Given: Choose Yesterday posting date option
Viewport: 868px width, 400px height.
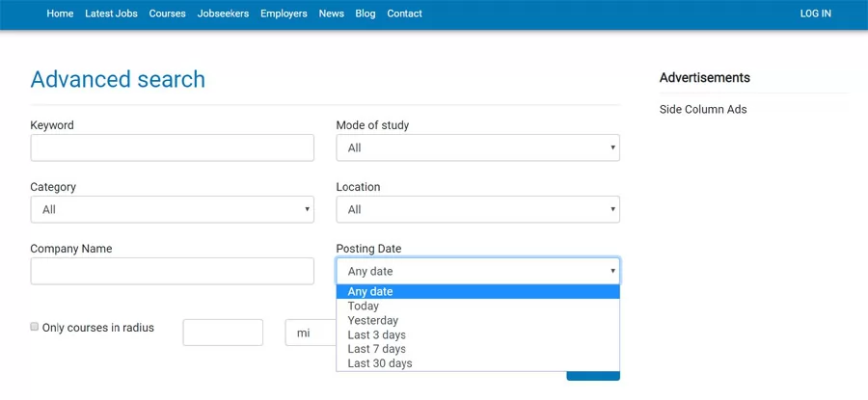Looking at the screenshot, I should (x=373, y=321).
